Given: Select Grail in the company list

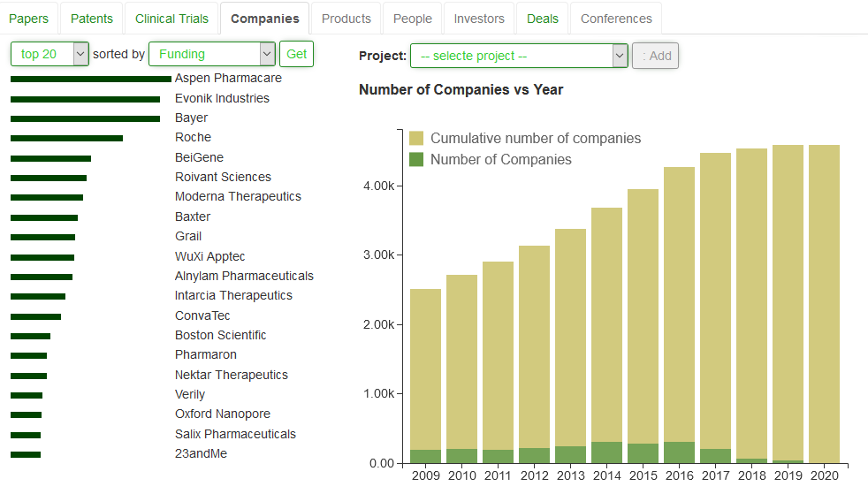Looking at the screenshot, I should pyautogui.click(x=188, y=236).
